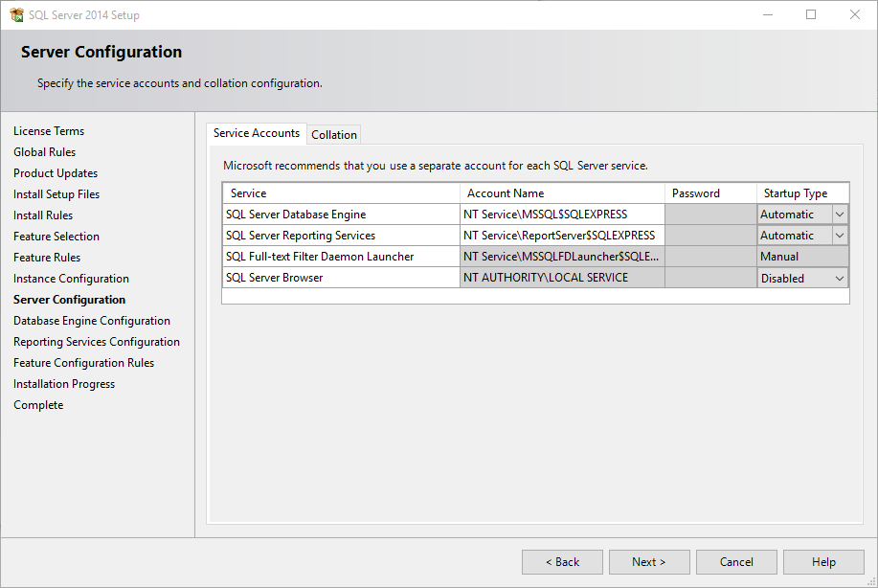Click Install Setup Files step
Viewport: 878px width, 588px height.
coord(56,194)
